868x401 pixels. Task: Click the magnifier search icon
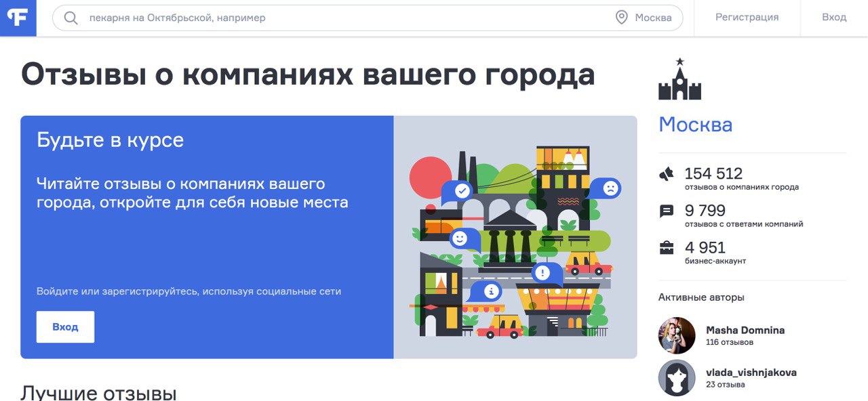pos(71,18)
